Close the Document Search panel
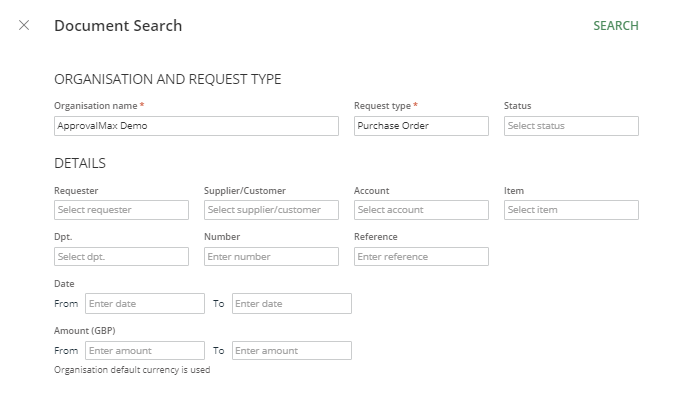The height and width of the screenshot is (400, 673). tap(24, 25)
